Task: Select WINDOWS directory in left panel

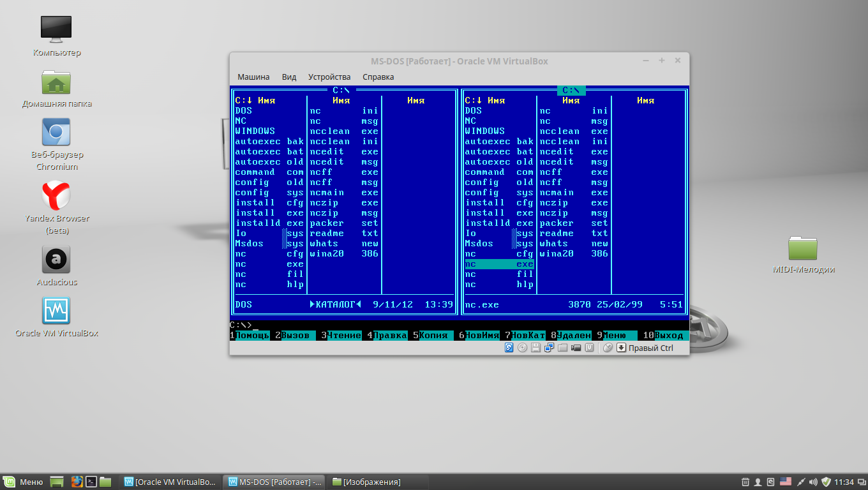Action: pyautogui.click(x=269, y=131)
